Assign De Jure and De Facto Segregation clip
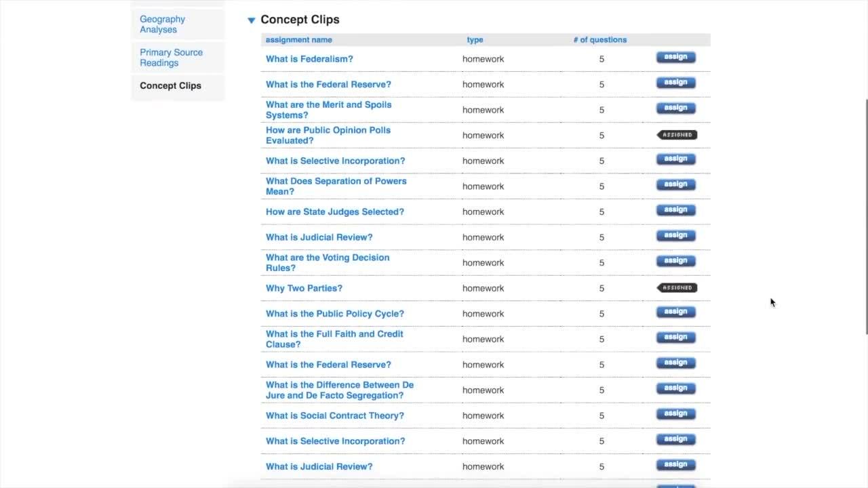The height and width of the screenshot is (488, 868). click(x=675, y=389)
